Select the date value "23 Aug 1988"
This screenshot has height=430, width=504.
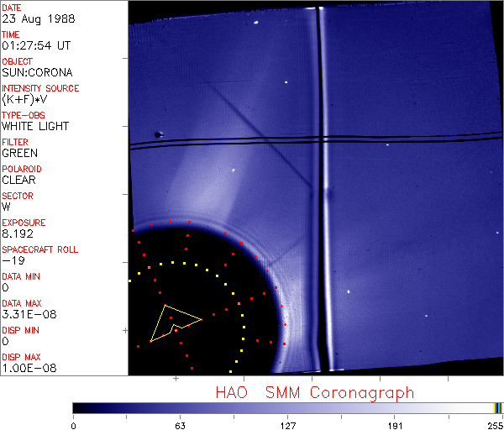(30, 18)
